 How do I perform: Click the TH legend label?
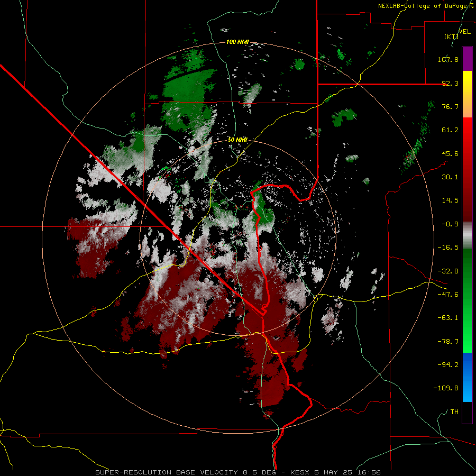(x=454, y=412)
